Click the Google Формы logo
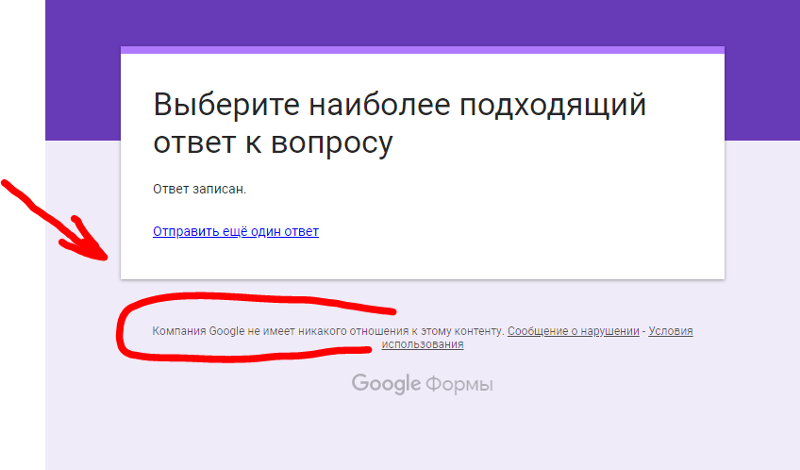Image resolution: width=800 pixels, height=470 pixels. 422,384
